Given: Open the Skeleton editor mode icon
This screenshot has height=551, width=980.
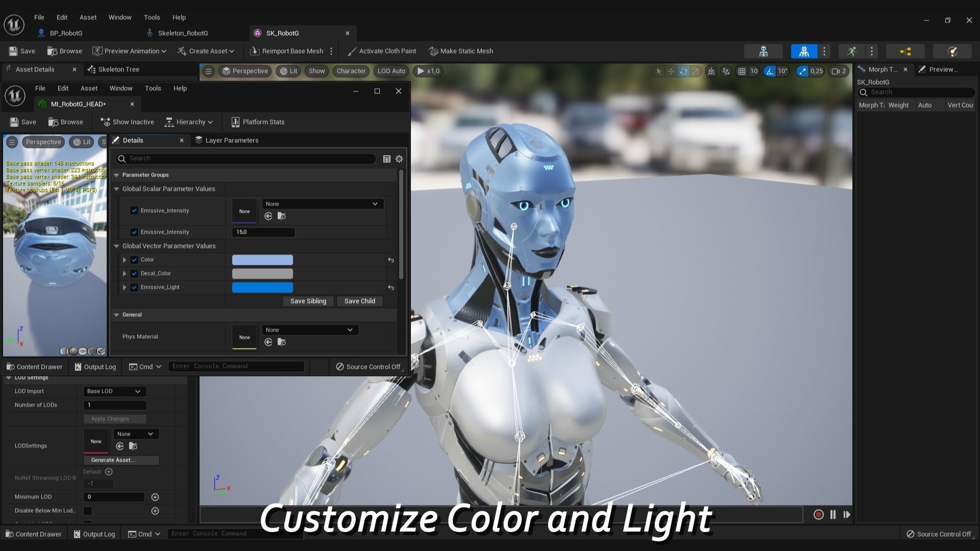Looking at the screenshot, I should pyautogui.click(x=764, y=51).
